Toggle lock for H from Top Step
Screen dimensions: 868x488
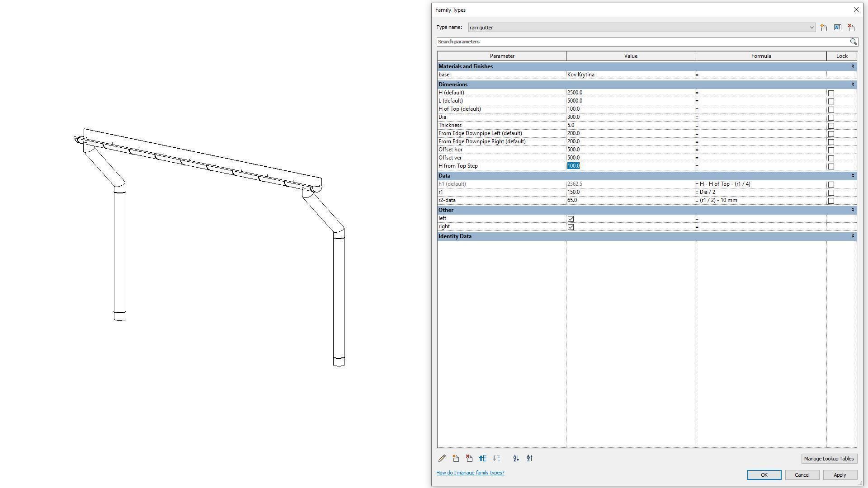coord(831,166)
